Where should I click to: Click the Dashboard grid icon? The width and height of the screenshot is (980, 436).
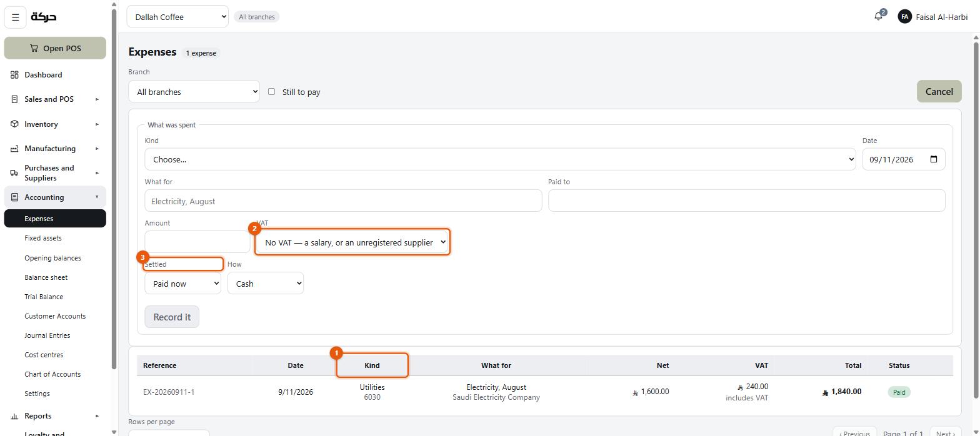point(14,75)
